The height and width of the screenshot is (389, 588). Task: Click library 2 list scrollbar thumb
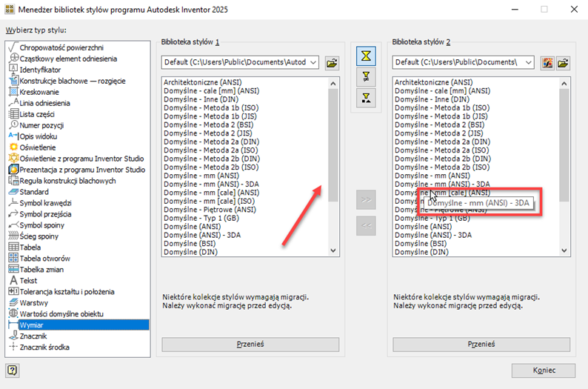[564, 145]
